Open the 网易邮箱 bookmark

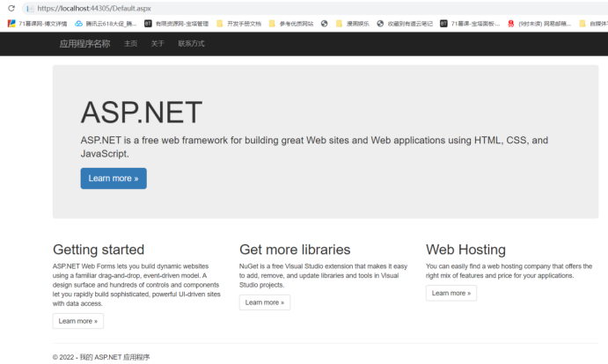[539, 24]
